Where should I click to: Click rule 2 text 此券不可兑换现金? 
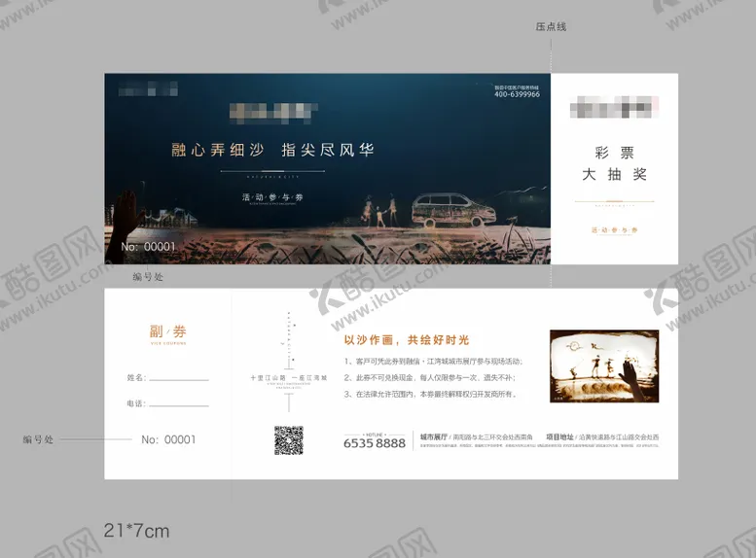[430, 378]
